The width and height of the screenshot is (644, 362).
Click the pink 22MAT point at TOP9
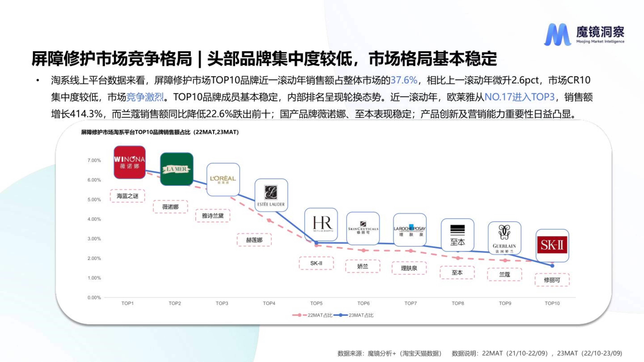tap(505, 261)
